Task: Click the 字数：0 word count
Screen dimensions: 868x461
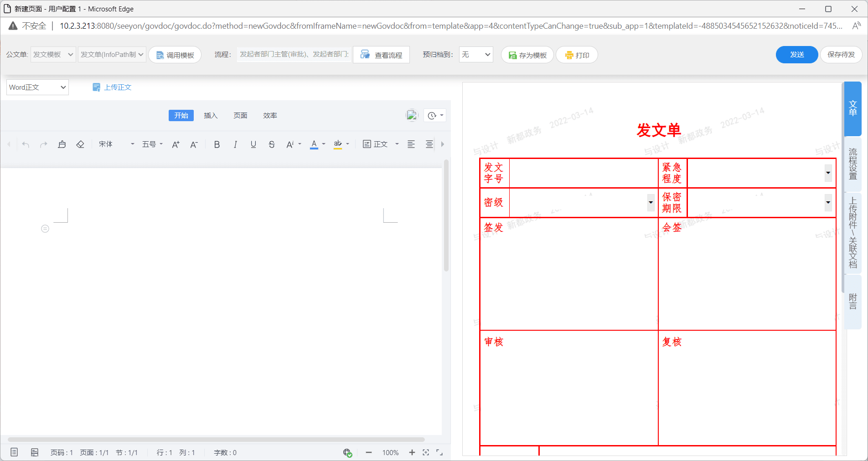Action: coord(225,453)
